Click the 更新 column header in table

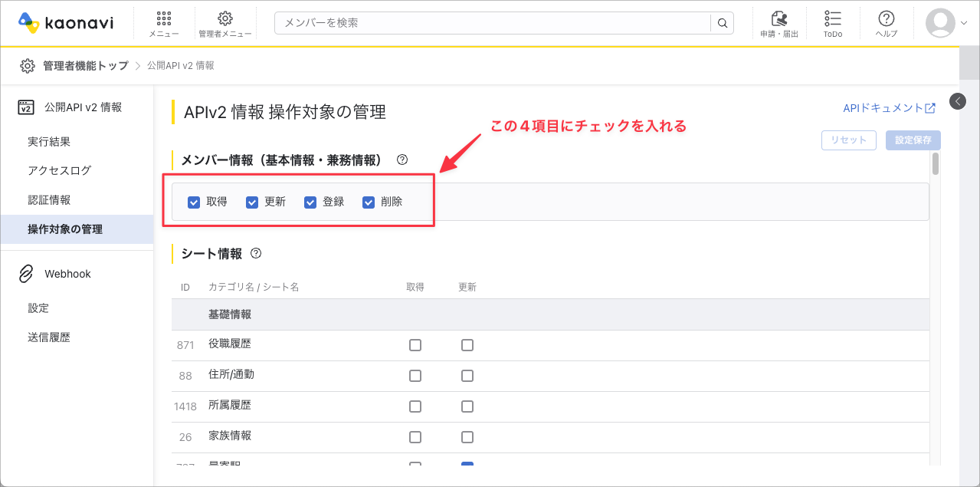(x=467, y=287)
